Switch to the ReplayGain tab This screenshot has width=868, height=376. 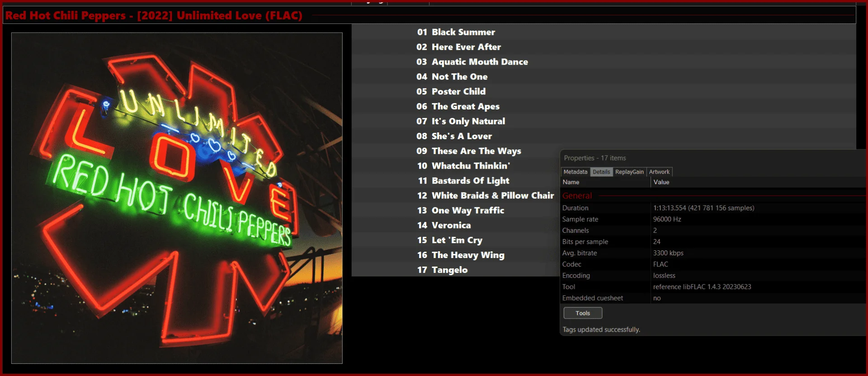(629, 172)
